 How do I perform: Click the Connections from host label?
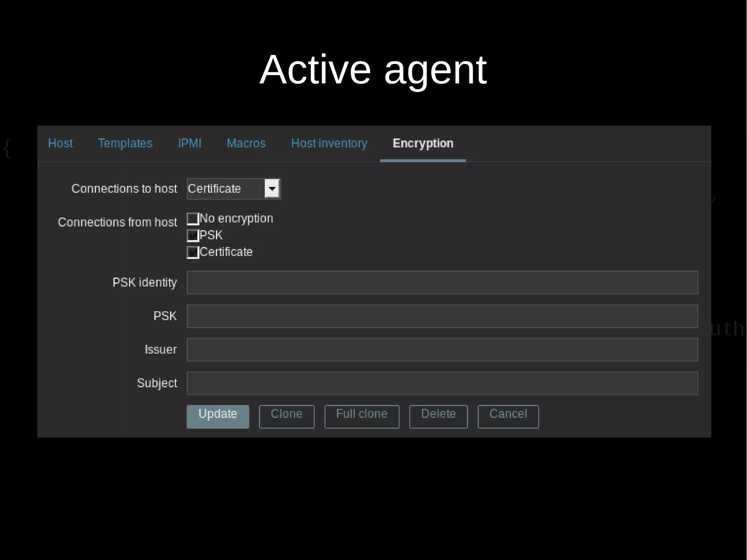pos(117,222)
